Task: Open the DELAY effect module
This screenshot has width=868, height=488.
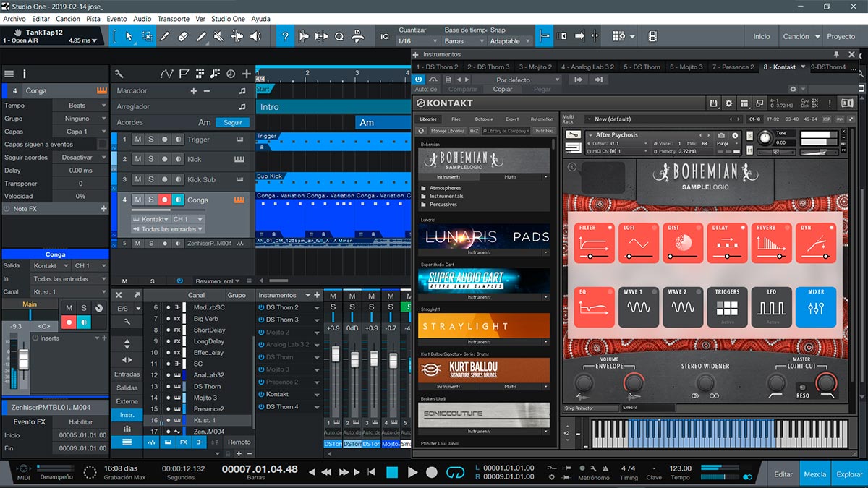Action: pyautogui.click(x=727, y=243)
